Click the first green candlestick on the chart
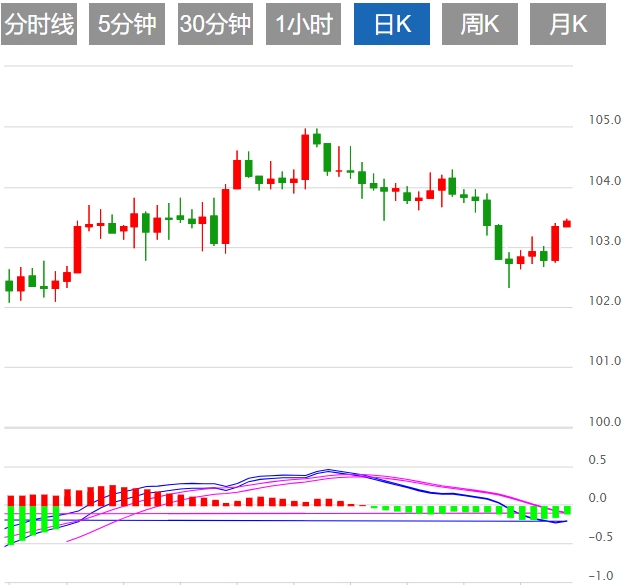634x585 pixels. [x=9, y=286]
